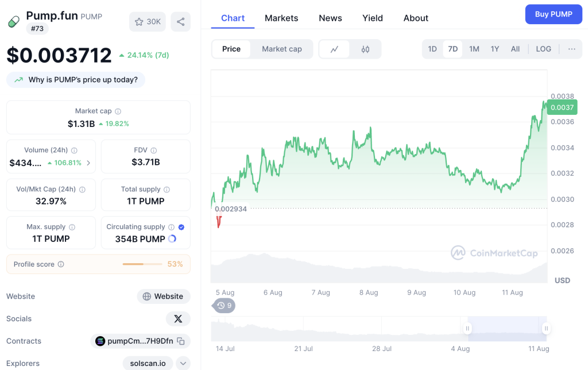Set chart range to 1Y
This screenshot has height=370, width=588.
tap(495, 49)
